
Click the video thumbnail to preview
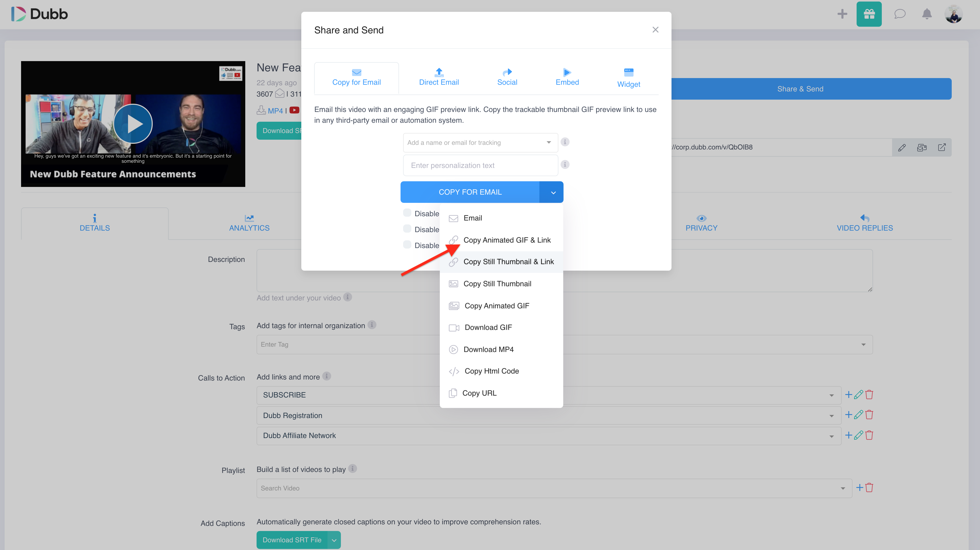(x=133, y=124)
